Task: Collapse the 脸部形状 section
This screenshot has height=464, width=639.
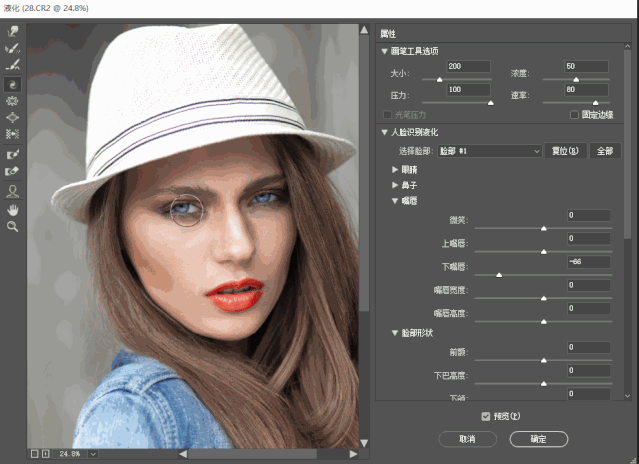Action: (x=394, y=333)
